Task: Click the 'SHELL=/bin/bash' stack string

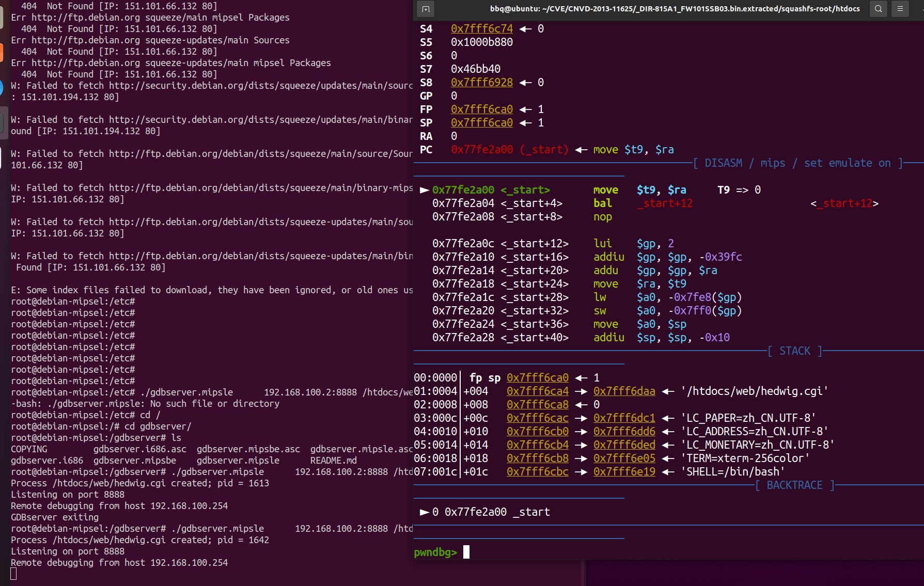Action: [733, 472]
